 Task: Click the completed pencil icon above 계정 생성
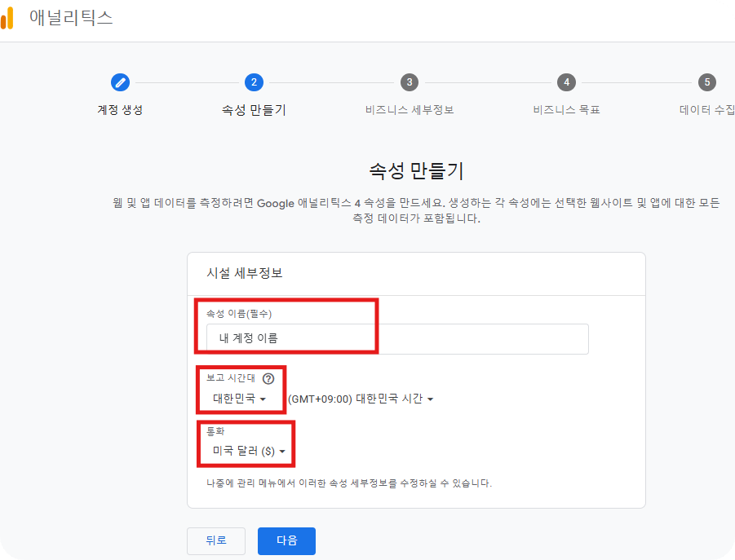point(120,82)
